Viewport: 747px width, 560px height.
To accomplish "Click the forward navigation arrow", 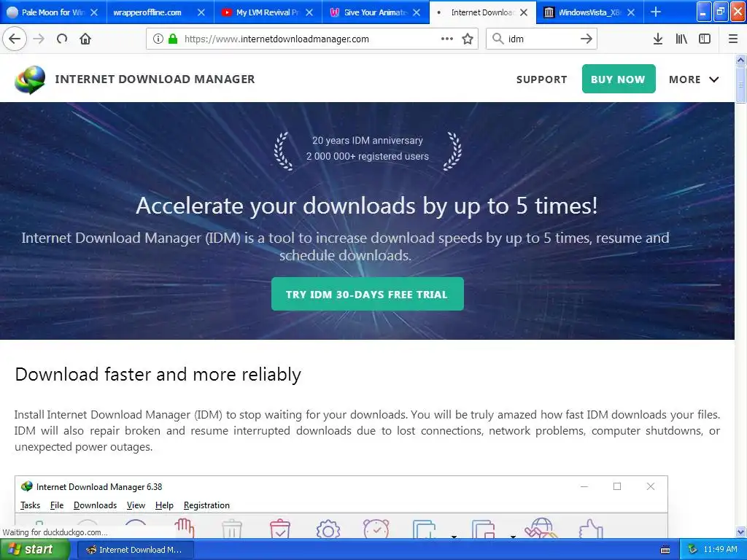I will 39,39.
